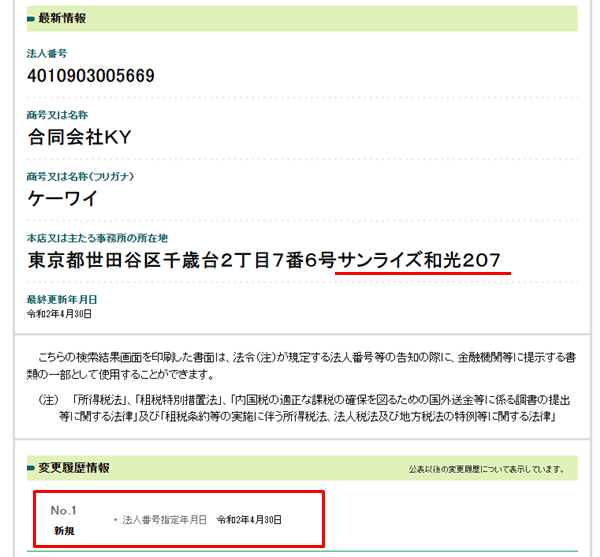The image size is (600, 557).
Task: Click the 新規 label in history
Action: [64, 531]
